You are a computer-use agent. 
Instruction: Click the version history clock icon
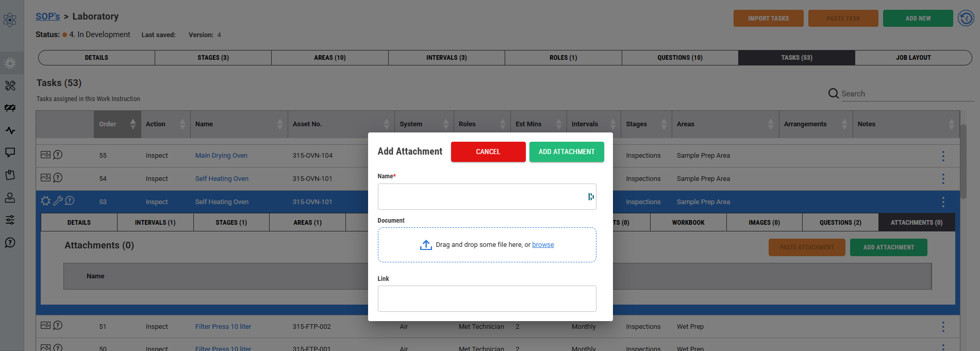[x=966, y=19]
